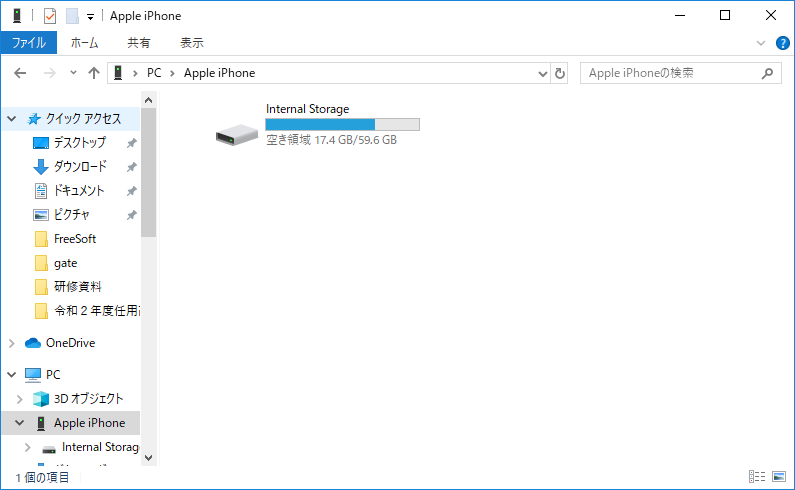795x490 pixels.
Task: Click the Apple iPhone device icon in tree
Action: 41,423
